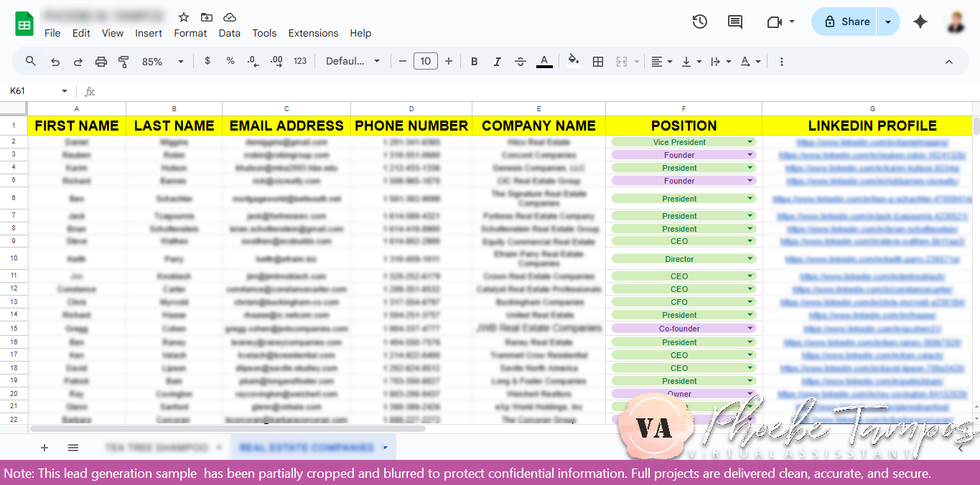
Task: Select the merge cells icon
Action: (622, 61)
